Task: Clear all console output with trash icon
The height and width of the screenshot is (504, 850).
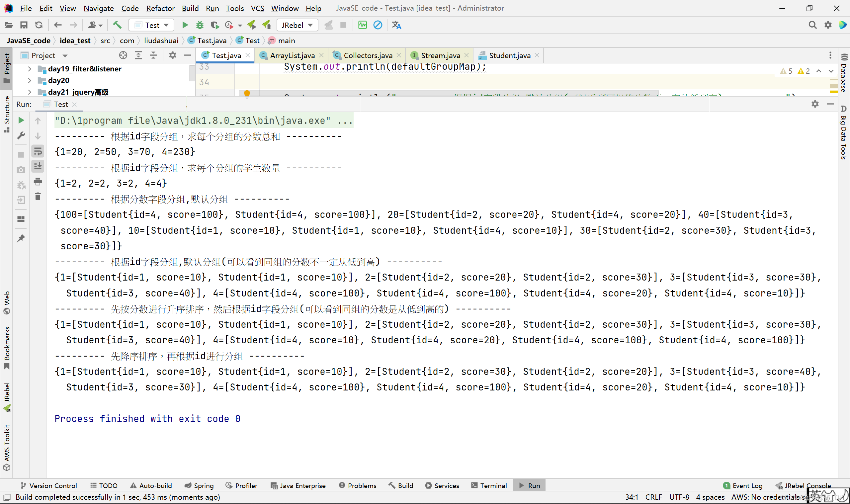Action: click(x=38, y=197)
